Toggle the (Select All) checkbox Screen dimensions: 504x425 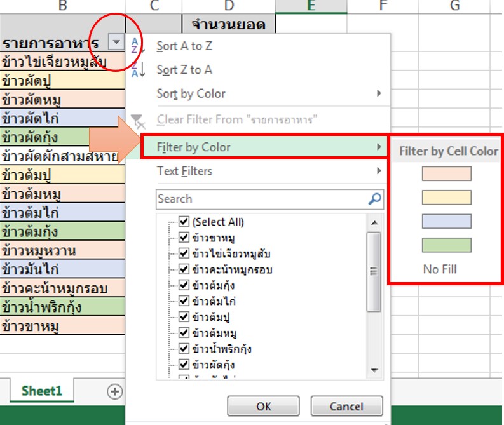pyautogui.click(x=184, y=222)
